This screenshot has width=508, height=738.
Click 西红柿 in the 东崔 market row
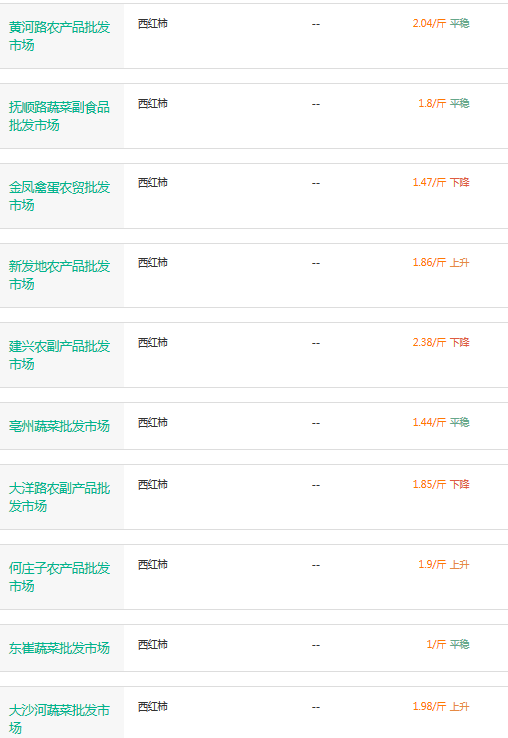(153, 644)
